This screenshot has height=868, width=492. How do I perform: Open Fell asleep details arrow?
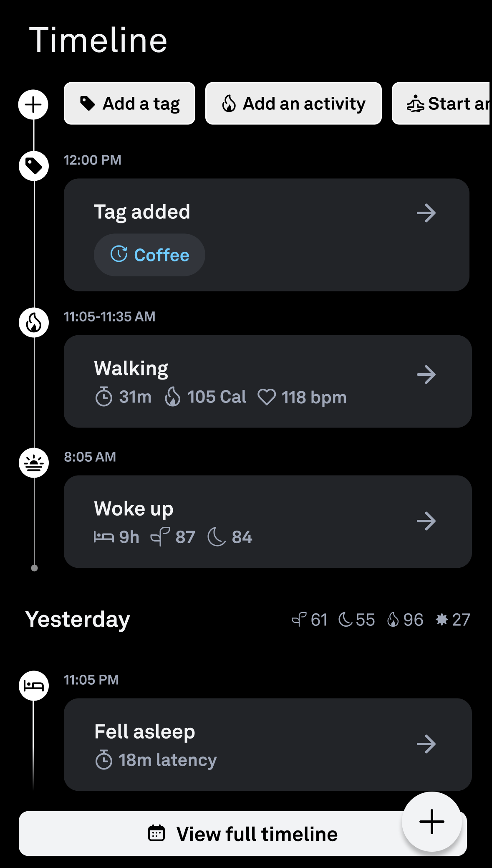tap(426, 744)
